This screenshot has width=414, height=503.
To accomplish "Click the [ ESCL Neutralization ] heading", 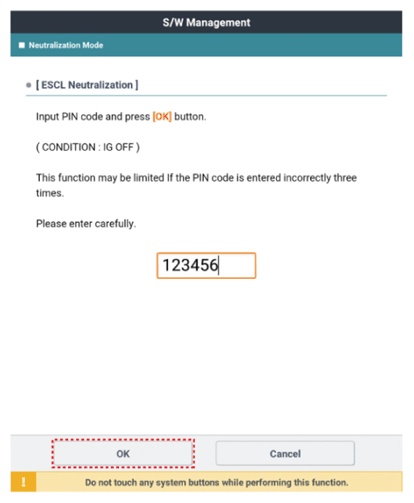I will tap(87, 85).
